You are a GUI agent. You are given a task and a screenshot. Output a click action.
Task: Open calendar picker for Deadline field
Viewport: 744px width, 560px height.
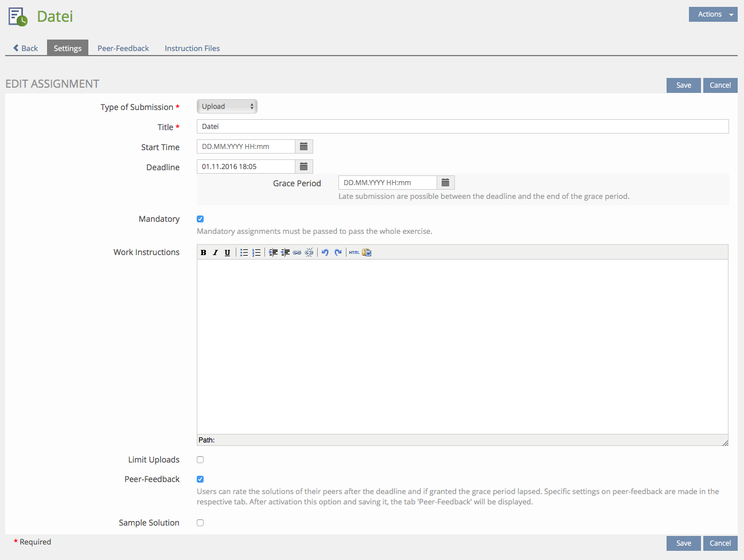tap(304, 167)
